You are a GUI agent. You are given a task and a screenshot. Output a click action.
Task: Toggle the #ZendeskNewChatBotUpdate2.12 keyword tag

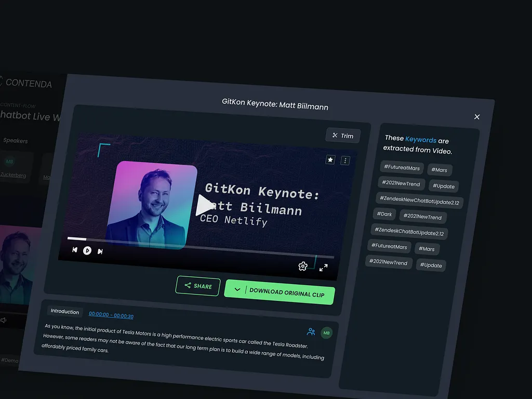coord(419,201)
